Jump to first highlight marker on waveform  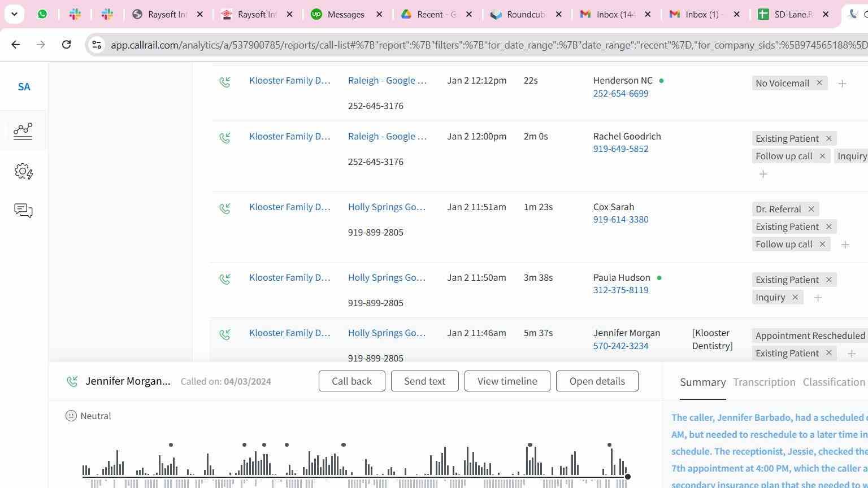pos(171,445)
